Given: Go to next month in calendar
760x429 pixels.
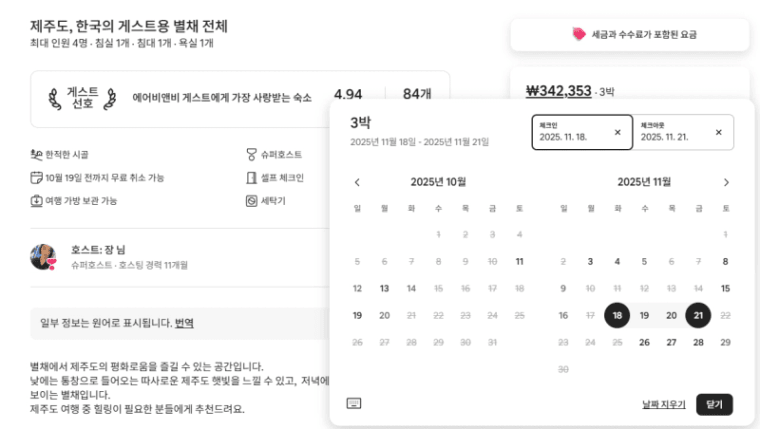Looking at the screenshot, I should (726, 182).
